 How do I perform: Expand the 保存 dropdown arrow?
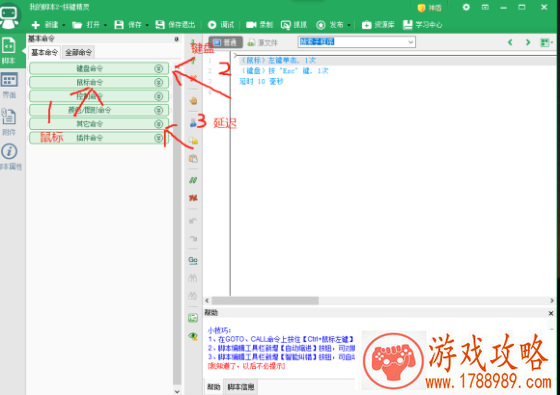click(147, 25)
